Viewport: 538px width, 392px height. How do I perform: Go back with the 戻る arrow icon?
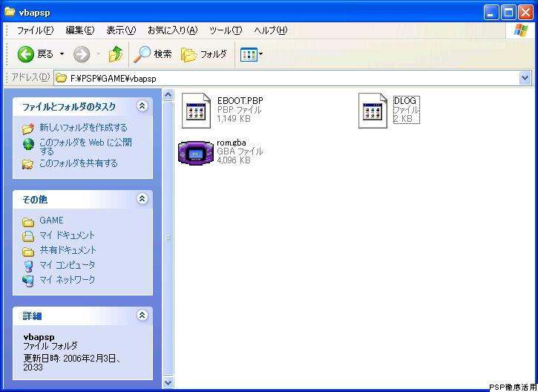pos(26,54)
